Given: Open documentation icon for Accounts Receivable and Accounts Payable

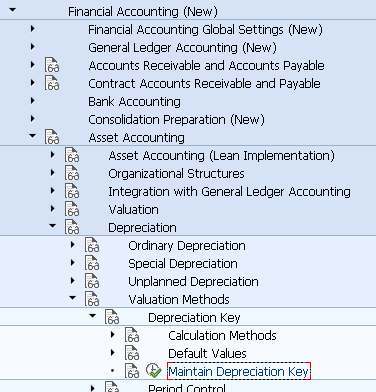Looking at the screenshot, I should coord(52,65).
